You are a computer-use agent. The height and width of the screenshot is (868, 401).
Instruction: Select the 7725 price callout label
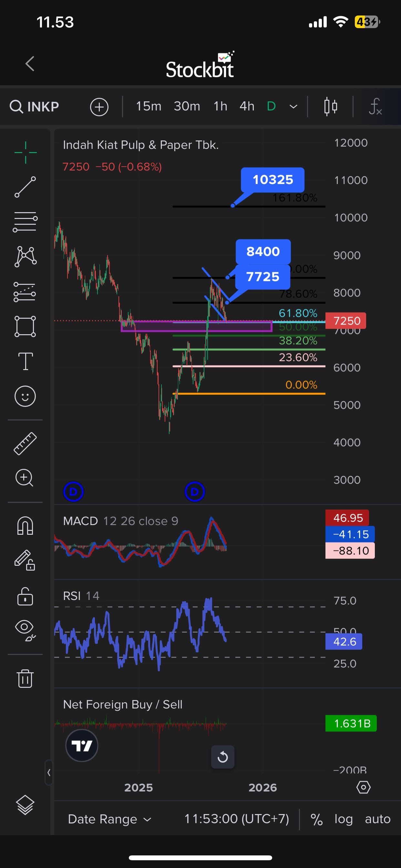tap(262, 277)
